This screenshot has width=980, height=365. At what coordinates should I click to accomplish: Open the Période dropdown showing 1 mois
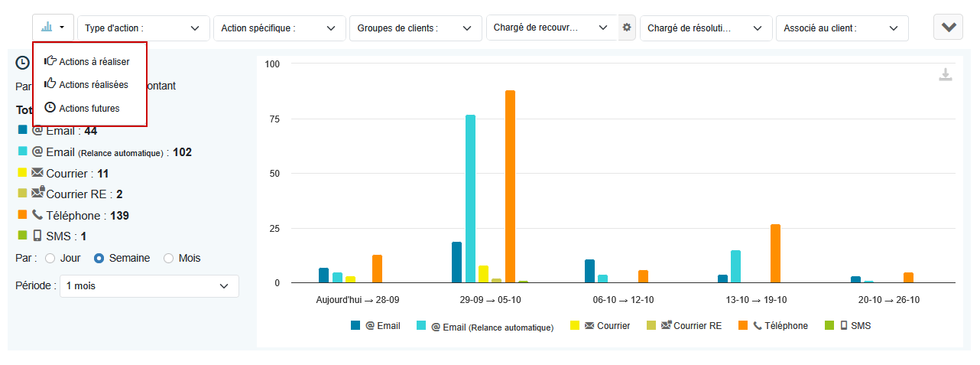point(149,286)
